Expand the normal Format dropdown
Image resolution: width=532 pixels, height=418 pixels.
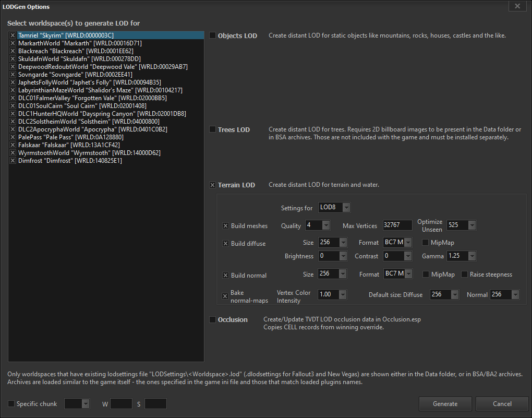(x=408, y=273)
